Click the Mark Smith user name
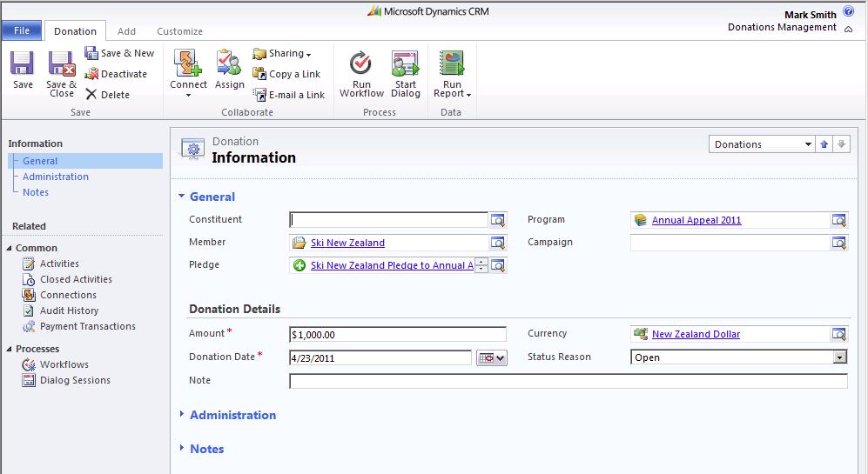 pyautogui.click(x=810, y=15)
